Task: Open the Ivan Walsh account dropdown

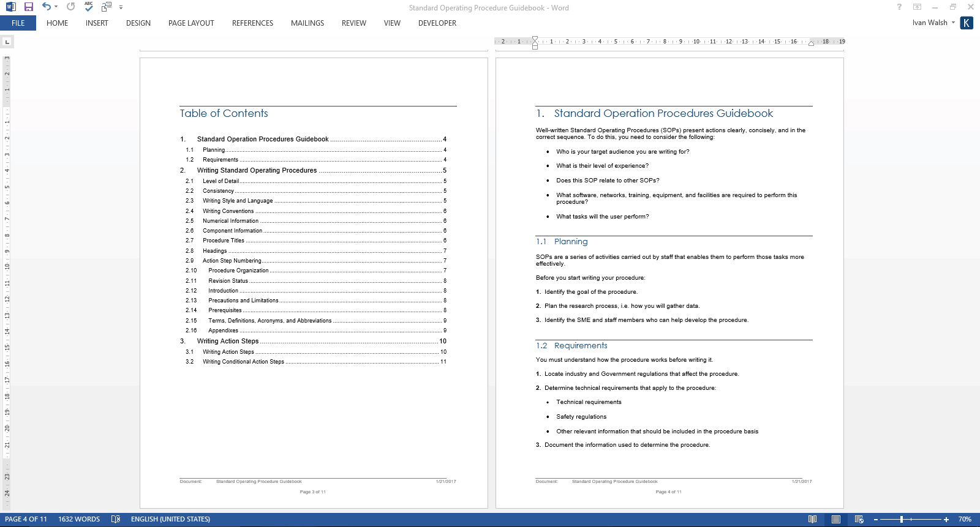Action: (933, 23)
